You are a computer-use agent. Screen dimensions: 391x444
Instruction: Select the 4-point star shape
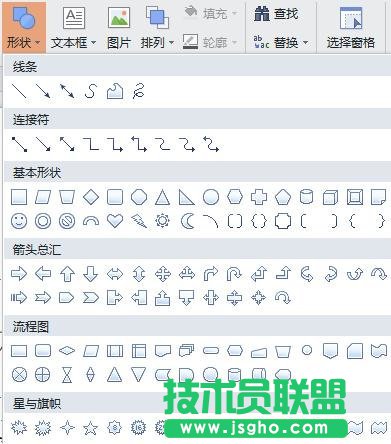point(67,428)
